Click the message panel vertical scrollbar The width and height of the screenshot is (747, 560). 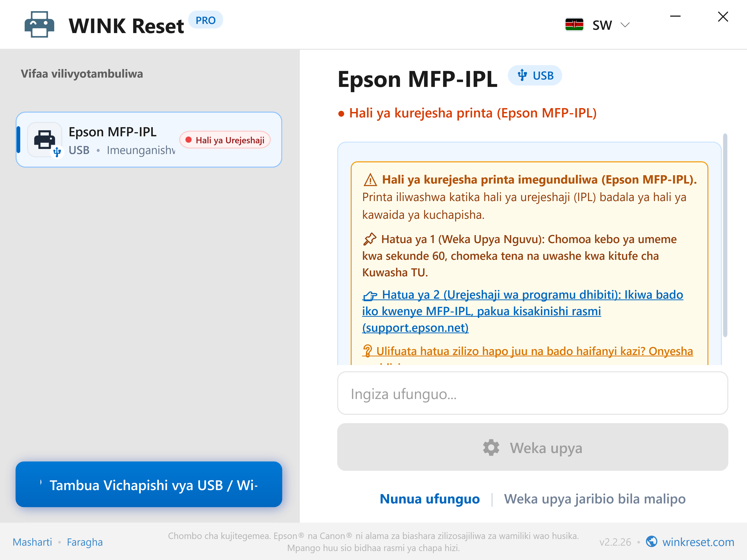[x=725, y=235]
